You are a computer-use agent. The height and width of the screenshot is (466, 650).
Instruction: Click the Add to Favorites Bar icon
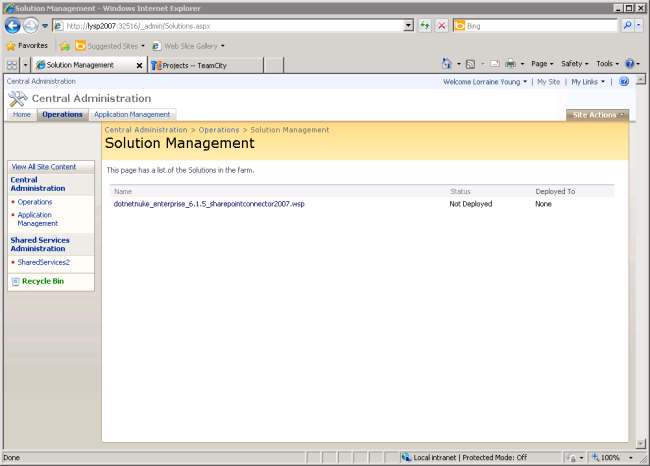[65, 46]
